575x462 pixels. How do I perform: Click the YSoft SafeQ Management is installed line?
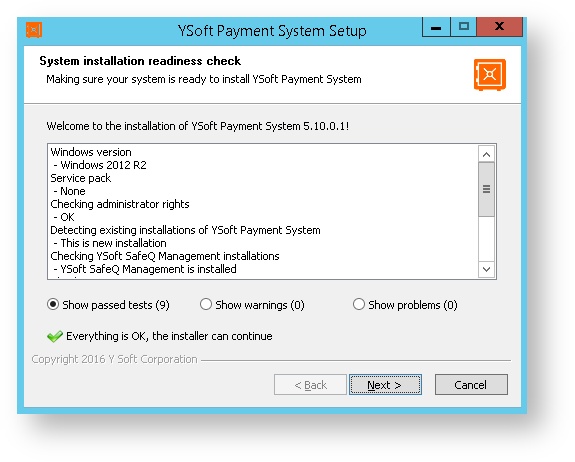(x=145, y=269)
